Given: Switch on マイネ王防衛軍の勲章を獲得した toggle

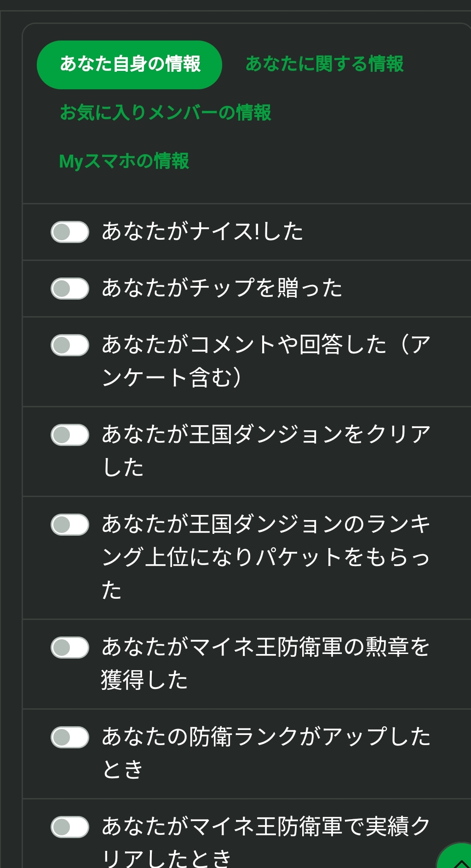Looking at the screenshot, I should [x=70, y=648].
